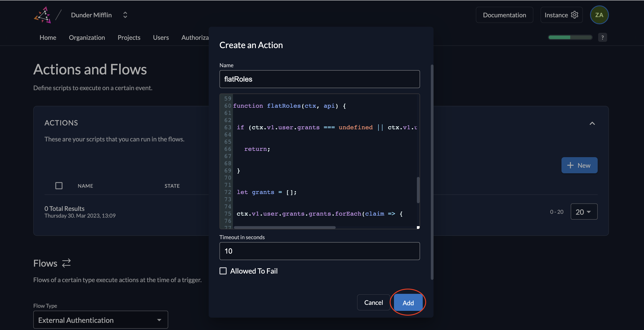The width and height of the screenshot is (644, 330).
Task: Check the select-all checkbox beside NAME
Action: (x=59, y=185)
